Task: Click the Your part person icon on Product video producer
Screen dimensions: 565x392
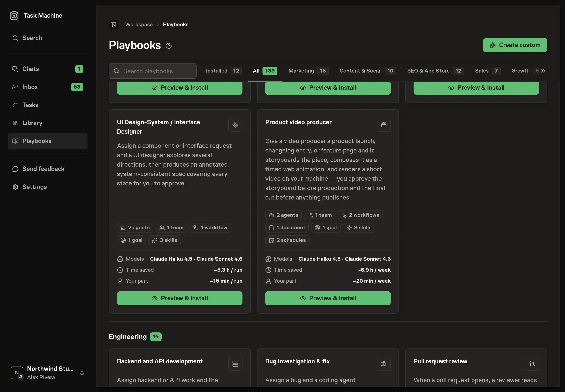Action: click(268, 281)
